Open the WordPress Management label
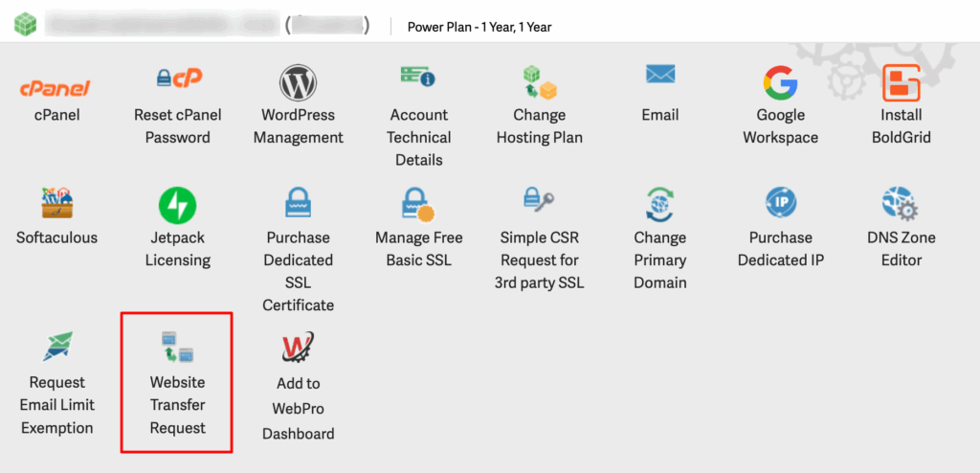 (299, 126)
